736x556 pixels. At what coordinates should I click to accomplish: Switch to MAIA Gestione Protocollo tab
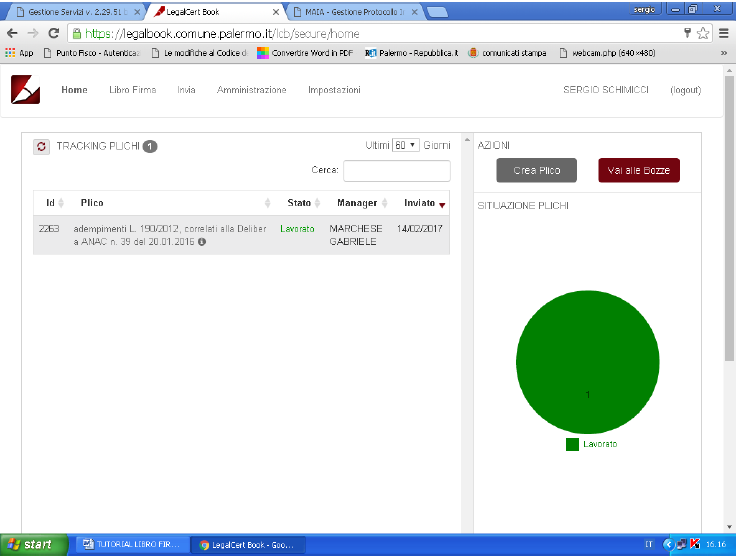[x=355, y=12]
